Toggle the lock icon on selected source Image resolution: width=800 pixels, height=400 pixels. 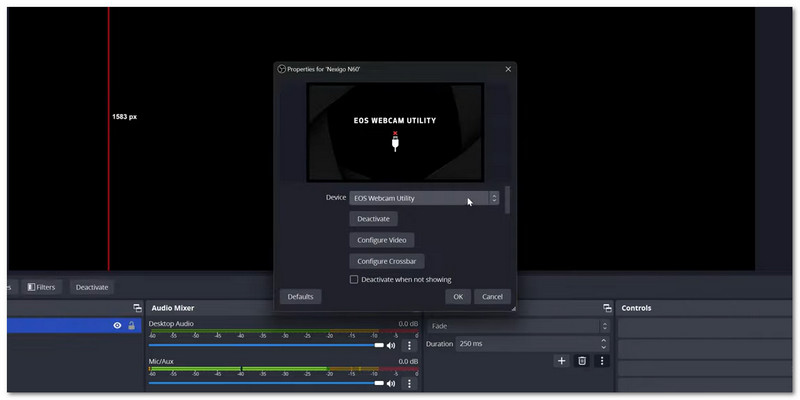(132, 326)
